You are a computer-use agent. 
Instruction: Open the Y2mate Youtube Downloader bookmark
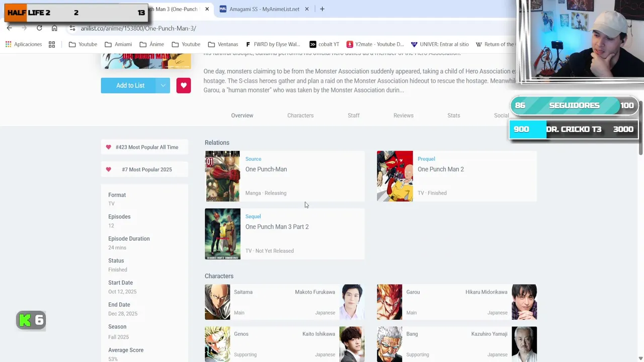(375, 44)
